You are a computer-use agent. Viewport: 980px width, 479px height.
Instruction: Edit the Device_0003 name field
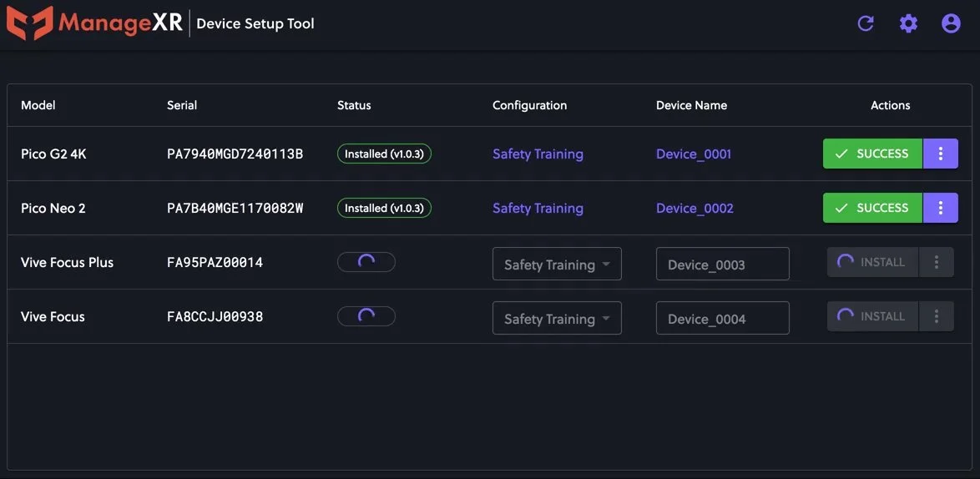pos(723,264)
